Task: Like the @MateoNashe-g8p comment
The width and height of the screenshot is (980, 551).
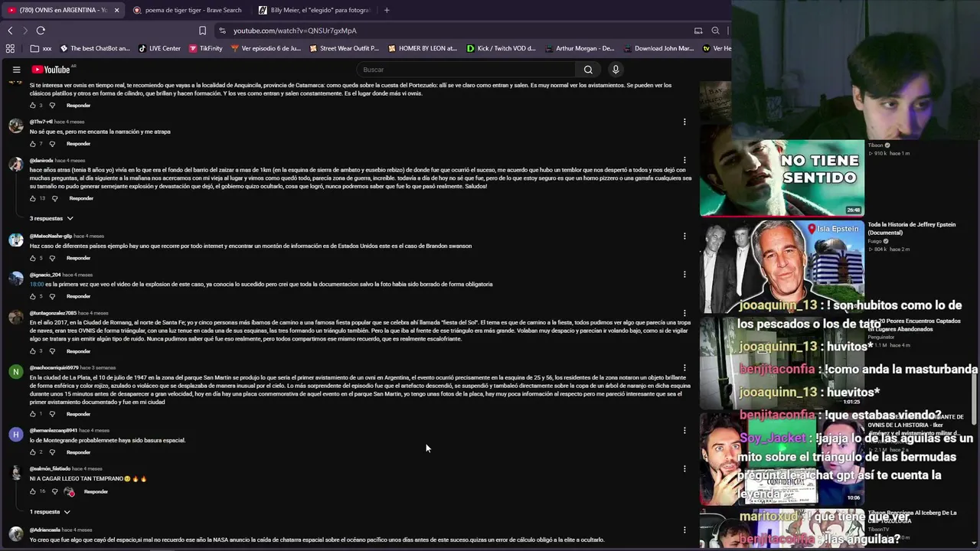Action: coord(32,258)
